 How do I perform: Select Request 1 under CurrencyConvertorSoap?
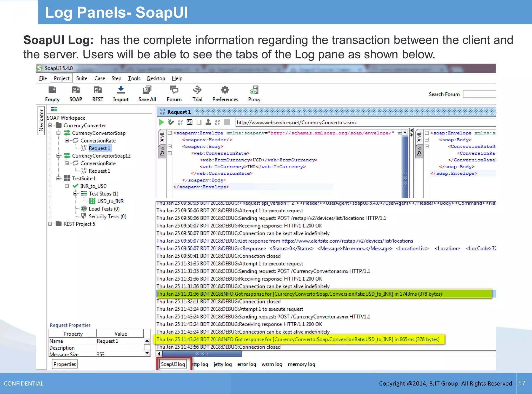99,148
